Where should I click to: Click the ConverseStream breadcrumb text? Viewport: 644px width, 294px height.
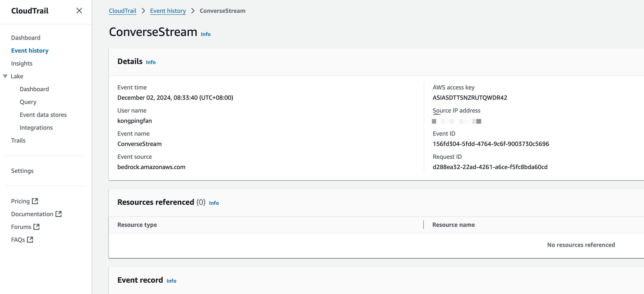click(222, 11)
